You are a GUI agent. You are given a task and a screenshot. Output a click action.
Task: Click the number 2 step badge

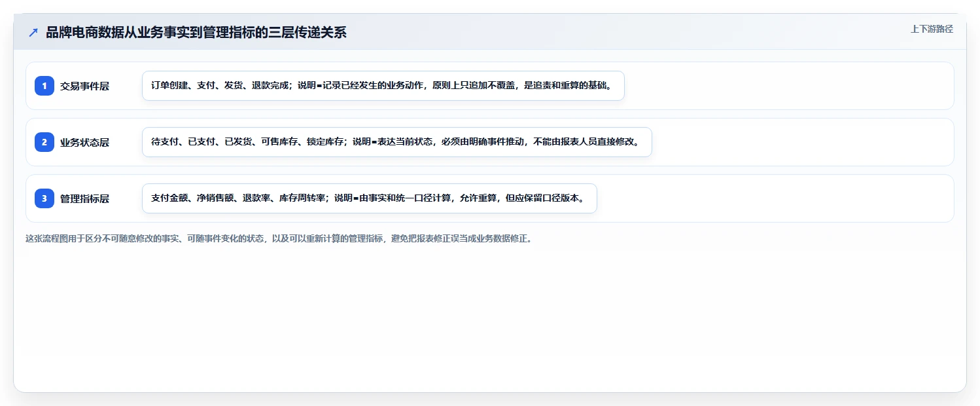coord(44,142)
